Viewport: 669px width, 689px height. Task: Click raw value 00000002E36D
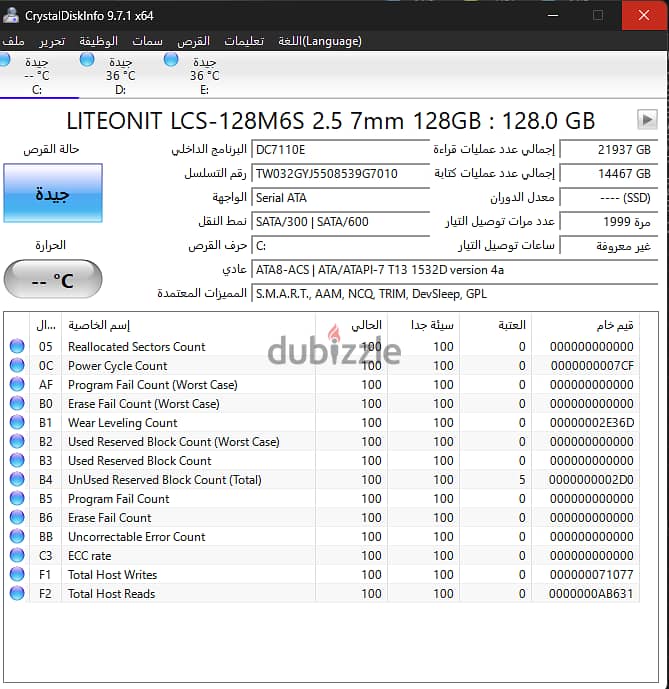pyautogui.click(x=592, y=423)
